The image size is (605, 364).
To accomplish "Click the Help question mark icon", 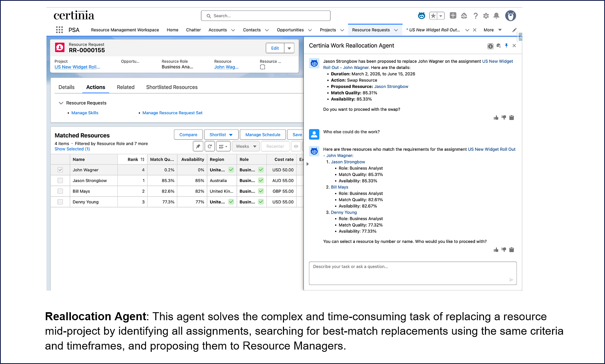I will pyautogui.click(x=475, y=16).
